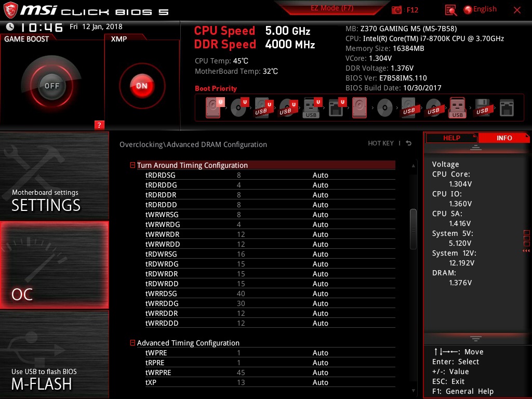Click the scrollbar down arrow in timing list
Image resolution: width=532 pixels, height=399 pixels.
(x=413, y=391)
